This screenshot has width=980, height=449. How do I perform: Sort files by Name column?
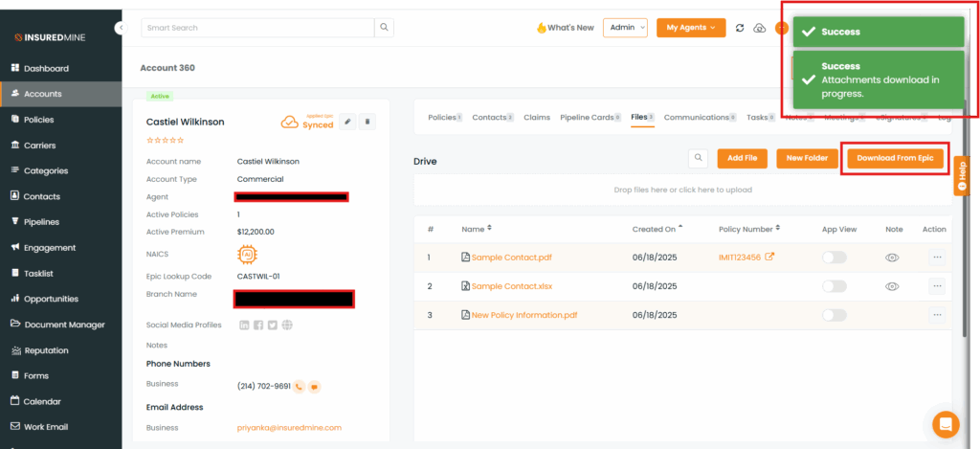click(477, 229)
